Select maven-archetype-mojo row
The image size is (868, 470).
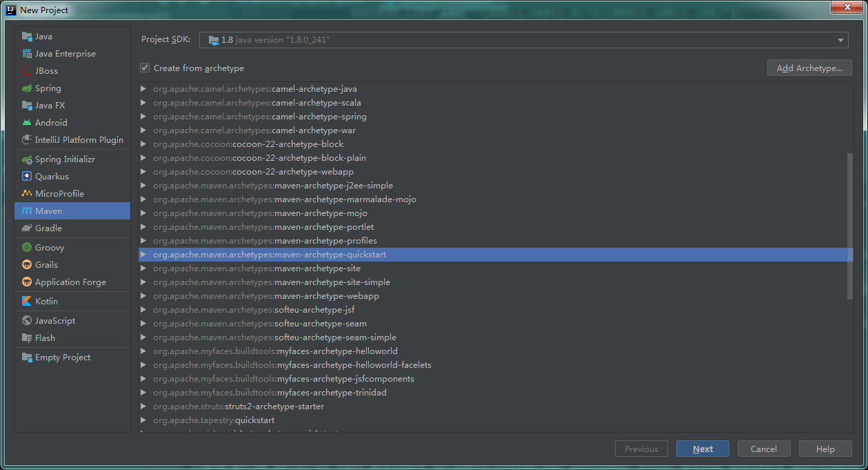[x=496, y=213]
